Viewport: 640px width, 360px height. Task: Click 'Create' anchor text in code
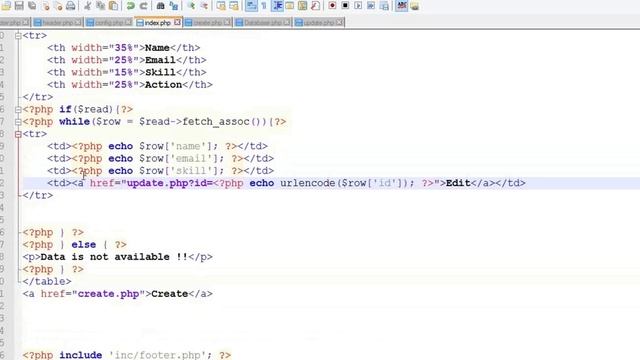(169, 294)
